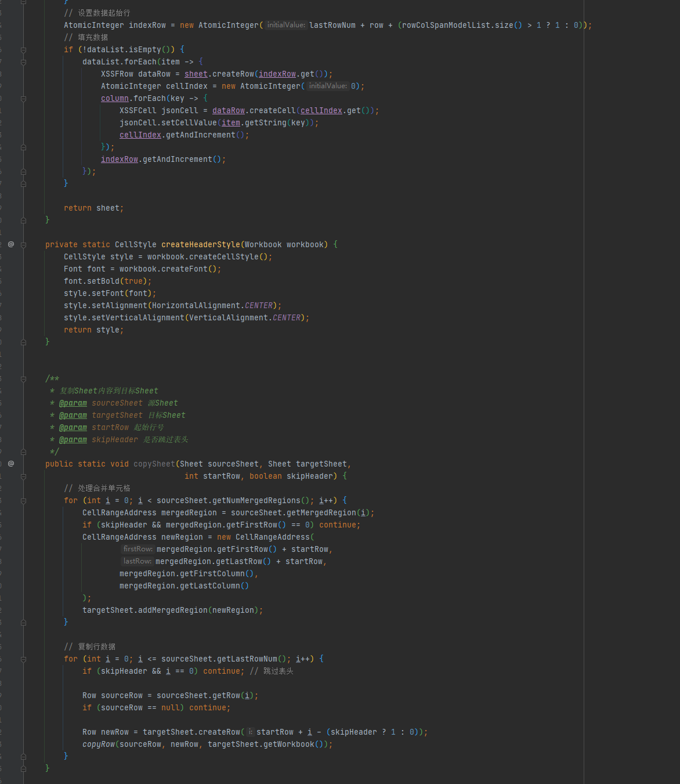Click 'getLastColumn' in mergedRegion.getLastColumn()
Screen dimensions: 680x784
tap(210, 586)
